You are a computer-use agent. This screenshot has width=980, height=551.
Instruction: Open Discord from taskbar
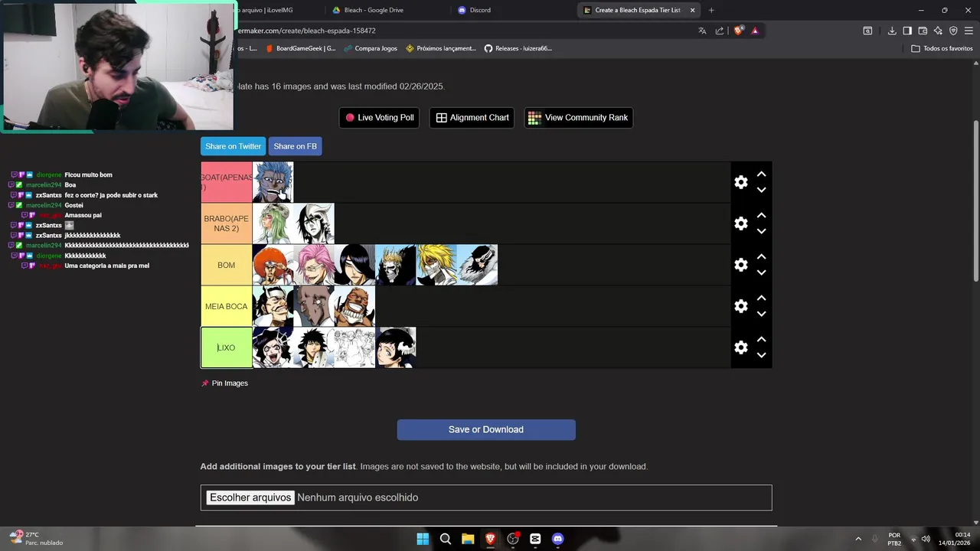pos(557,539)
